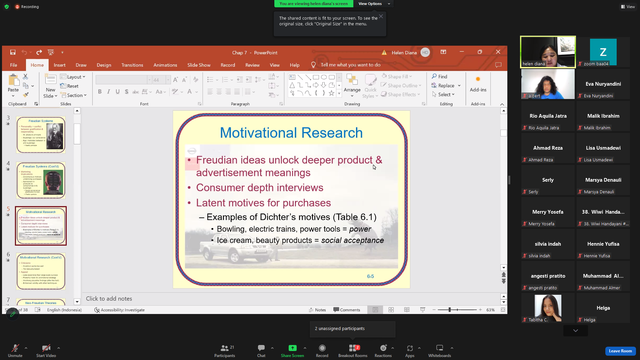Click Share Screen in Zoom toolbar
The width and height of the screenshot is (640, 360).
(292, 350)
